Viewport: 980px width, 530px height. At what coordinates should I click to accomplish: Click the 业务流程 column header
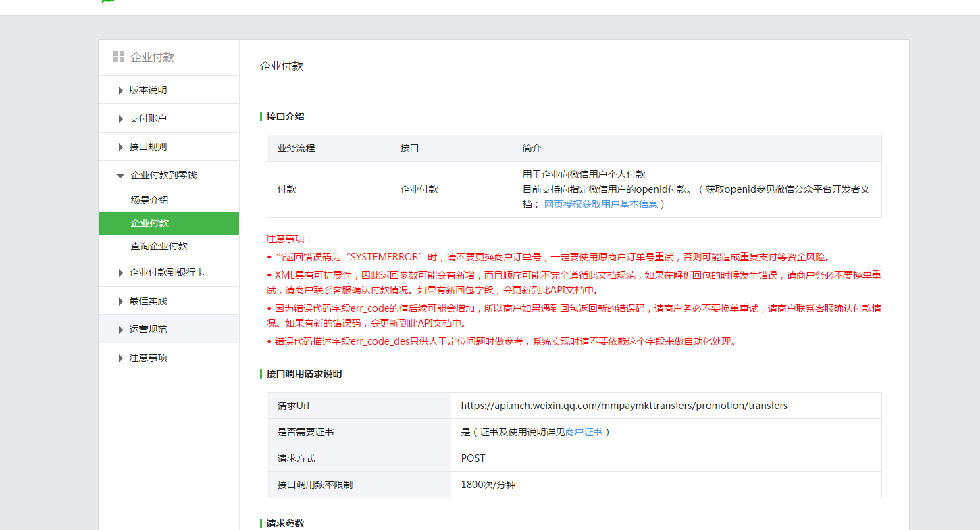[296, 148]
